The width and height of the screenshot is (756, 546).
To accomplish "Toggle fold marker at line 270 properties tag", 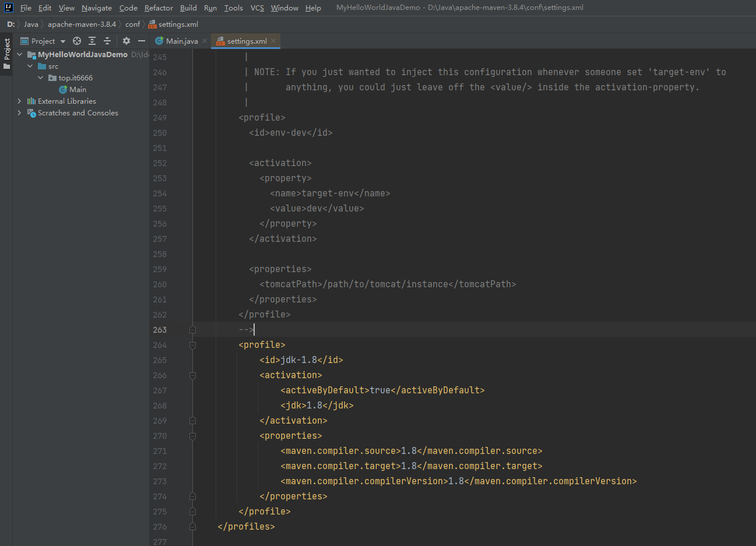I will point(192,436).
